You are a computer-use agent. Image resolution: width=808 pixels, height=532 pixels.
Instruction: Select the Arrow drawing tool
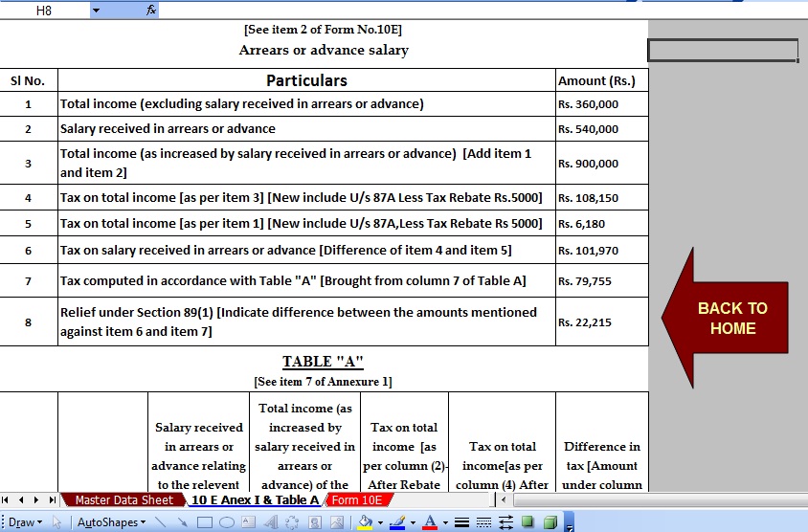click(x=182, y=522)
